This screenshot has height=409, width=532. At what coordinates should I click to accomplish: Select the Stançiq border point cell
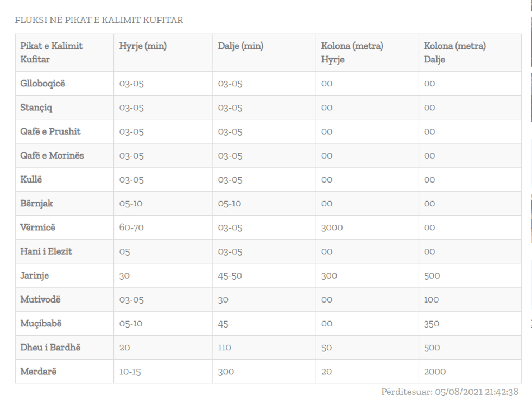(36, 108)
